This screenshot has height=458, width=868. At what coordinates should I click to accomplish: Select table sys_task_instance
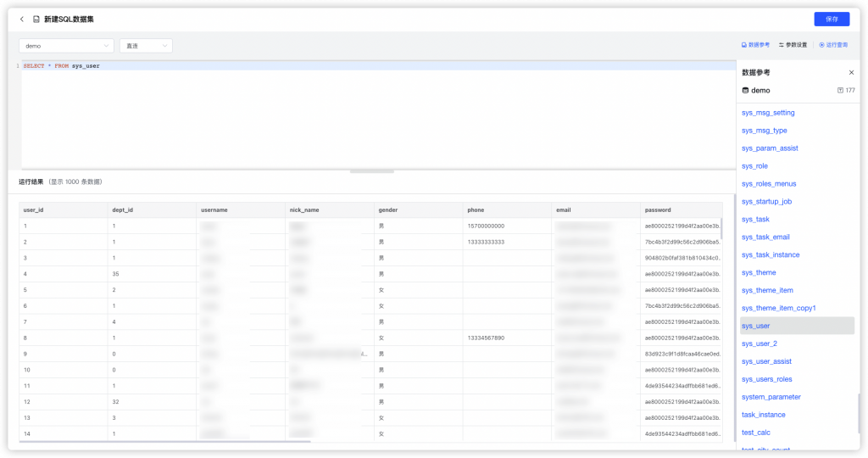(770, 254)
